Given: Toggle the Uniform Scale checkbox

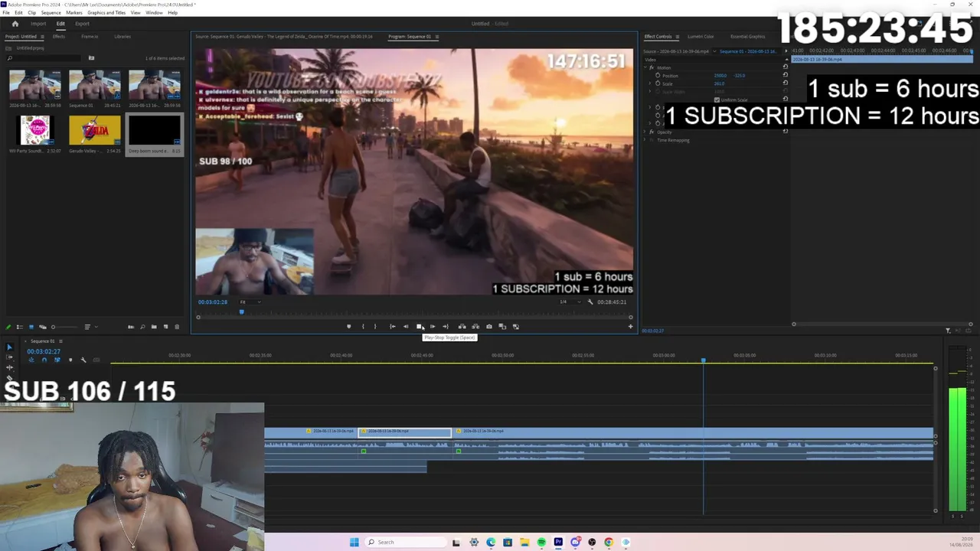Looking at the screenshot, I should coord(717,100).
